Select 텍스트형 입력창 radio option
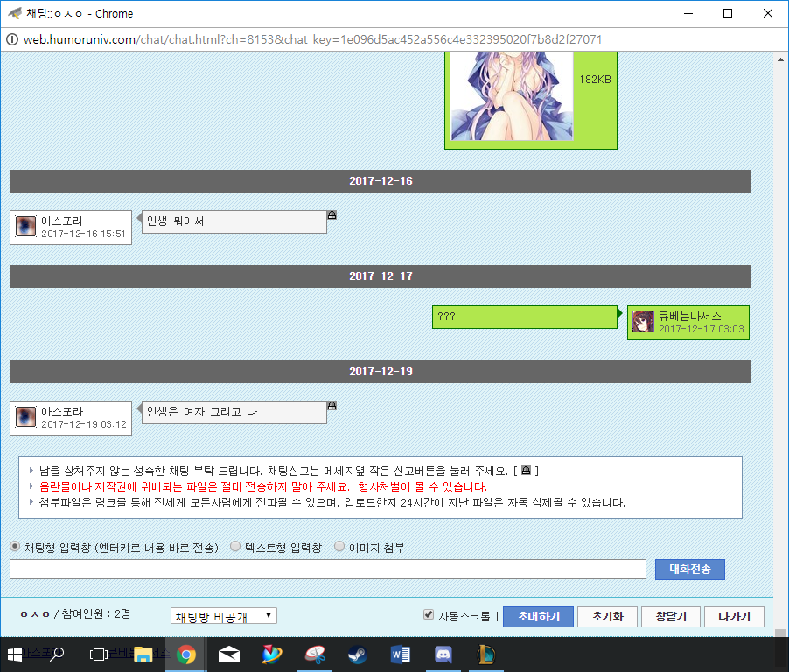The height and width of the screenshot is (672, 789). tap(235, 546)
